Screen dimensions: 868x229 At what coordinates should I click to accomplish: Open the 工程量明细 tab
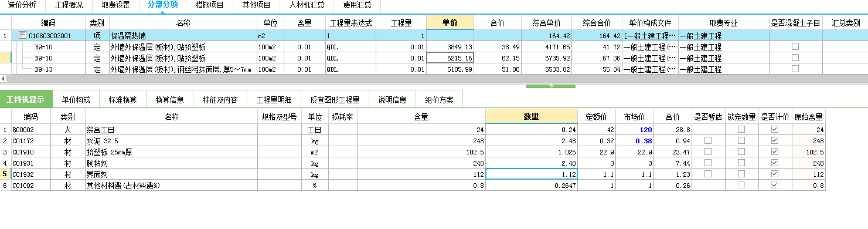(274, 99)
